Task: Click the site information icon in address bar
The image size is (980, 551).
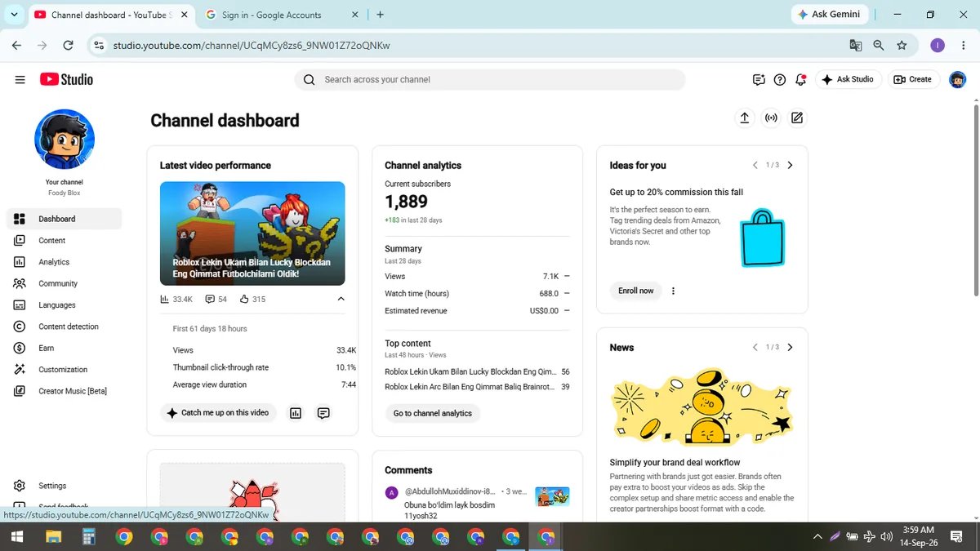Action: (x=99, y=46)
